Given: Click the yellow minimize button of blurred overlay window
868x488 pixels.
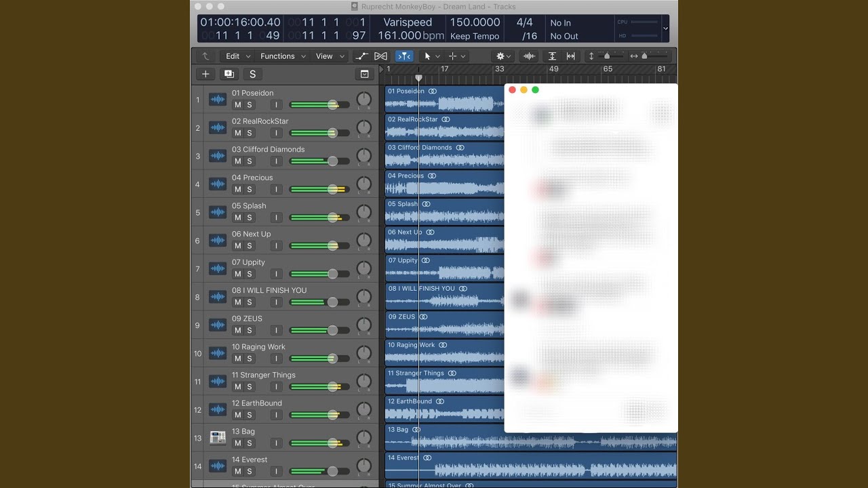Looking at the screenshot, I should [524, 89].
